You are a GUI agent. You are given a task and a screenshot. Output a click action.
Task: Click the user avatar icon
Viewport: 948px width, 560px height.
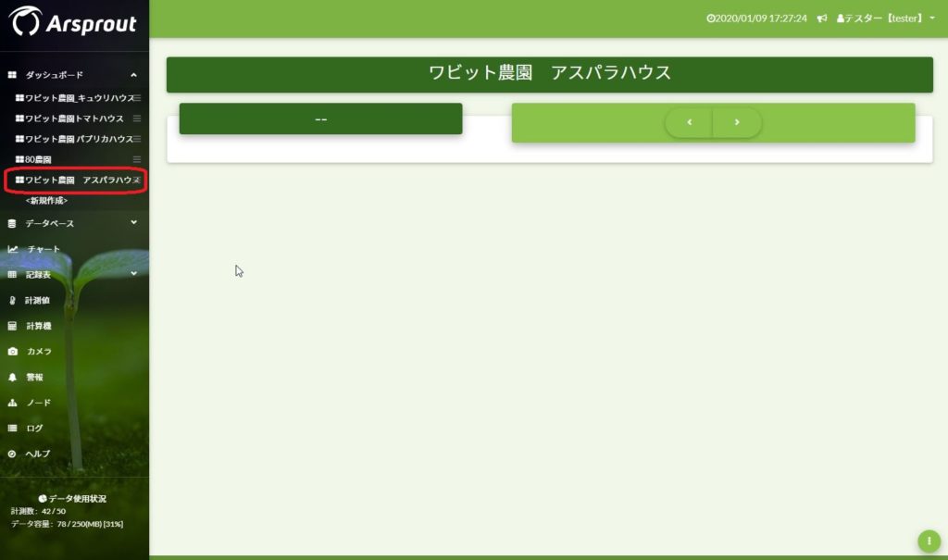tap(841, 19)
